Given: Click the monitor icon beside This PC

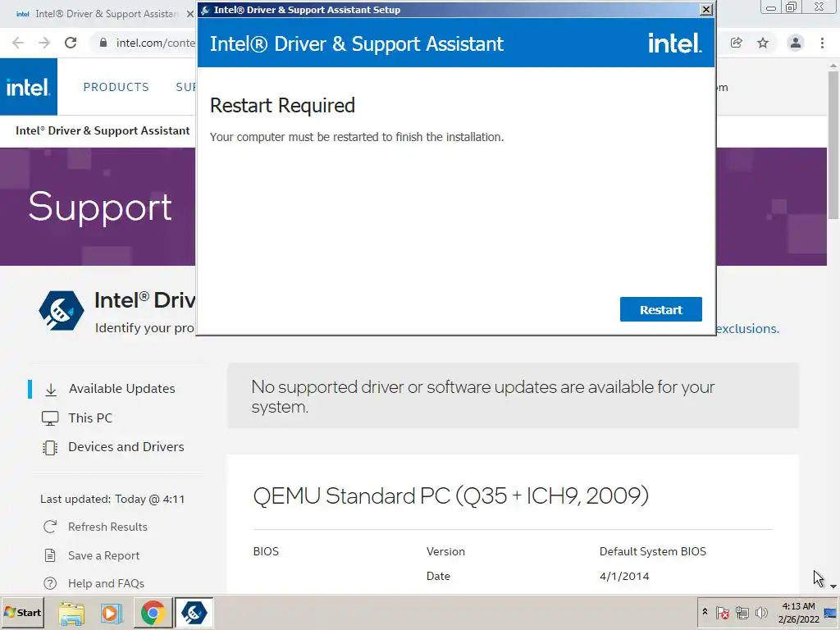Looking at the screenshot, I should (50, 418).
